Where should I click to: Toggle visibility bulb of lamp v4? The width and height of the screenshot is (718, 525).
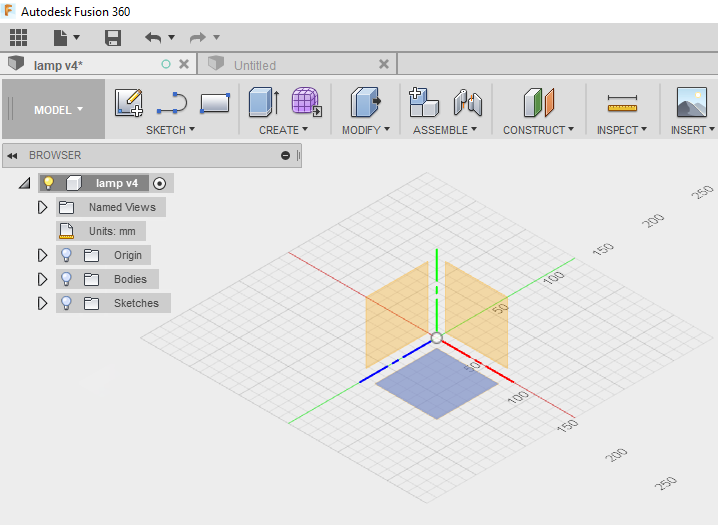(48, 183)
